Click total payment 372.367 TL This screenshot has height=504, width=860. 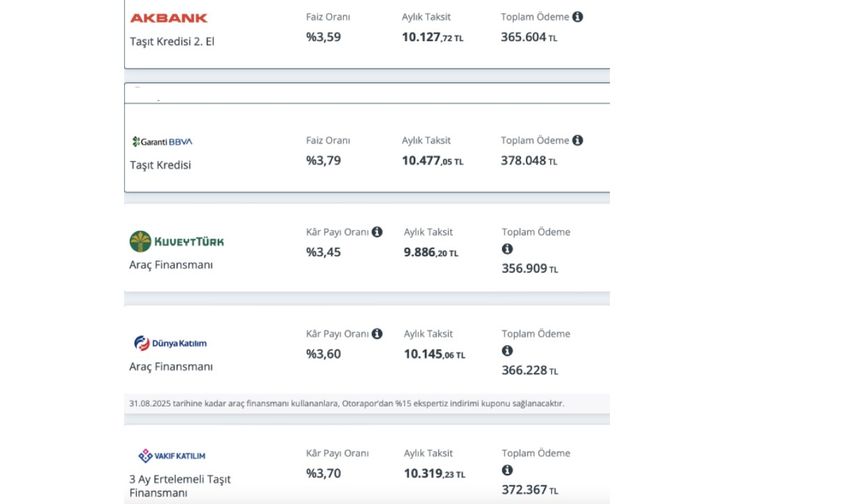530,490
